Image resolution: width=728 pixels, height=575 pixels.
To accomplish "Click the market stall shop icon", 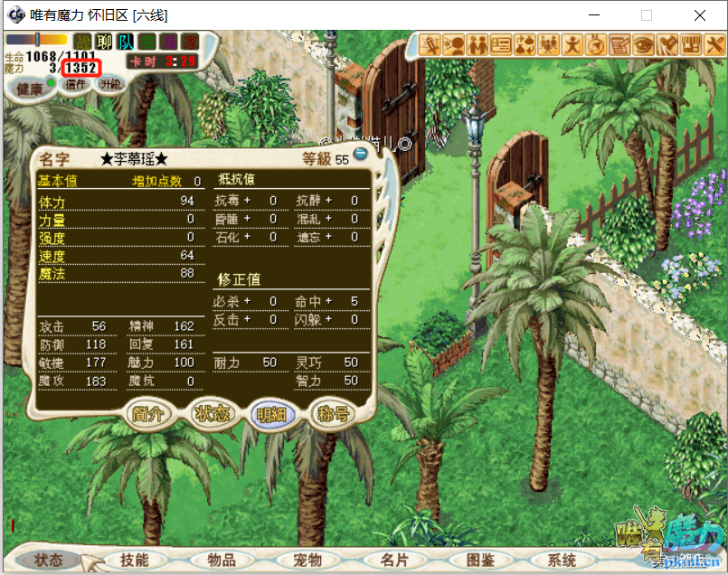I will (692, 44).
